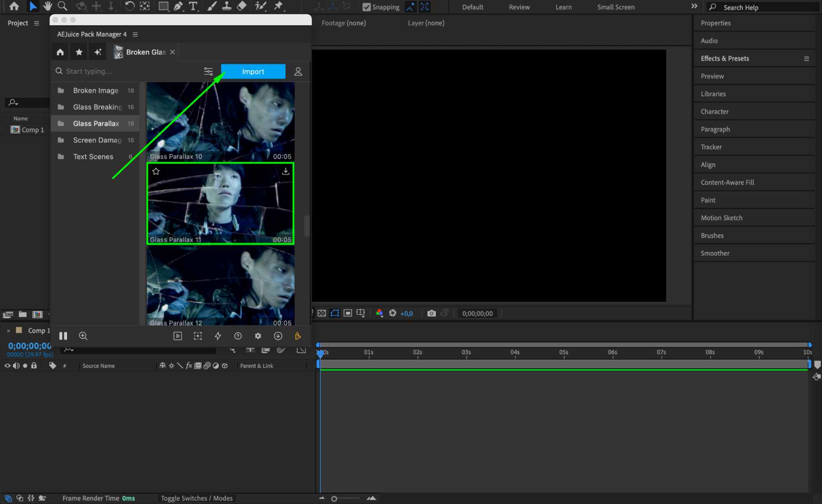Click the Puppet Pin tool
Screen dimensions: 822x504
[x=278, y=6]
